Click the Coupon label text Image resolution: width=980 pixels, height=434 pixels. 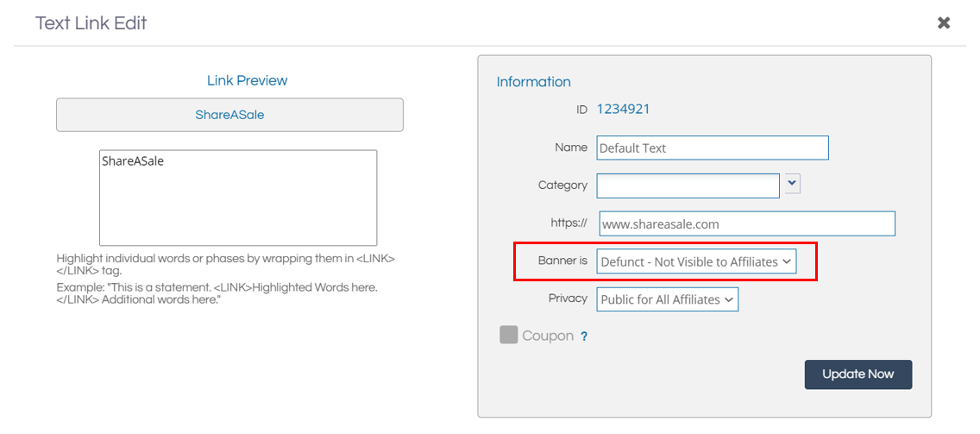(x=548, y=336)
